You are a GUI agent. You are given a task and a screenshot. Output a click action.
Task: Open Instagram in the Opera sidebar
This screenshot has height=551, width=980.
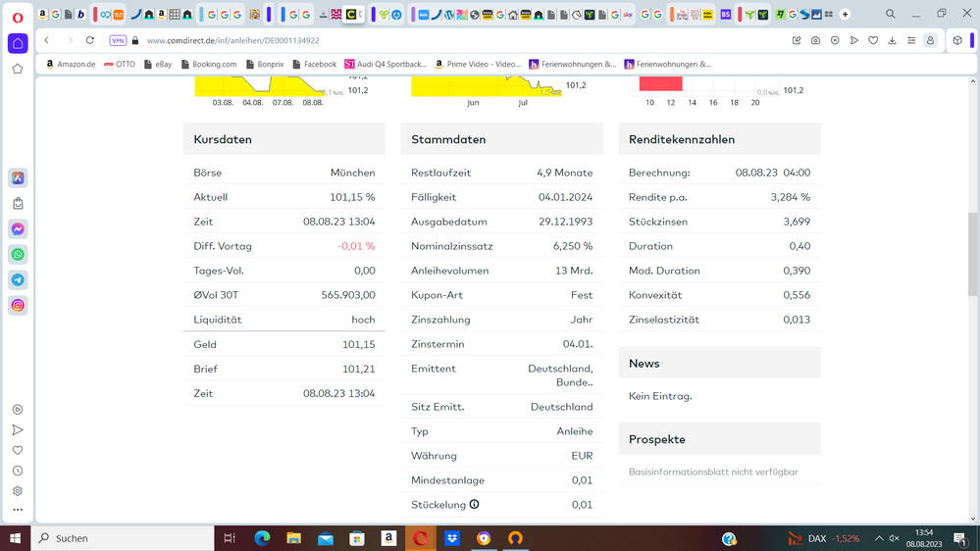click(18, 306)
